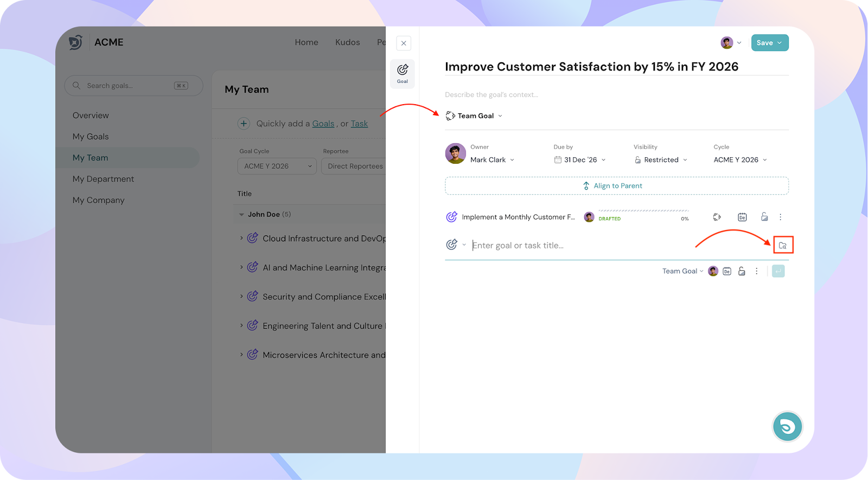868x480 pixels.
Task: Open three-dot menu of Implement a Monthly row
Action: pos(781,217)
